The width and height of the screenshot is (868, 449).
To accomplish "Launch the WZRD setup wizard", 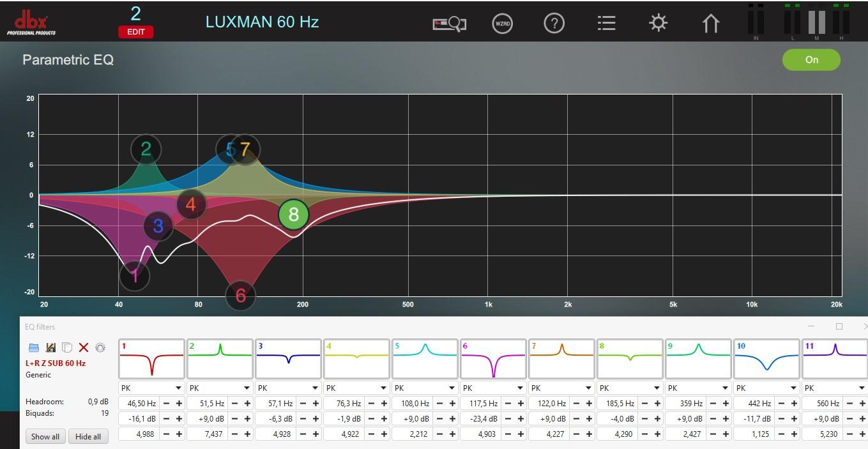I will pyautogui.click(x=503, y=24).
